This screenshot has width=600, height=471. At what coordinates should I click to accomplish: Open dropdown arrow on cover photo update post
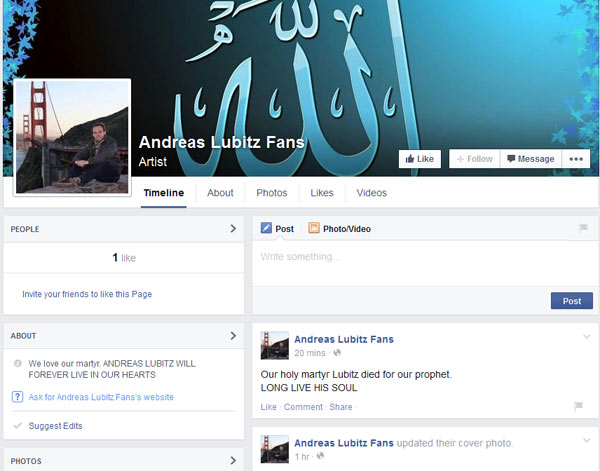coord(586,440)
